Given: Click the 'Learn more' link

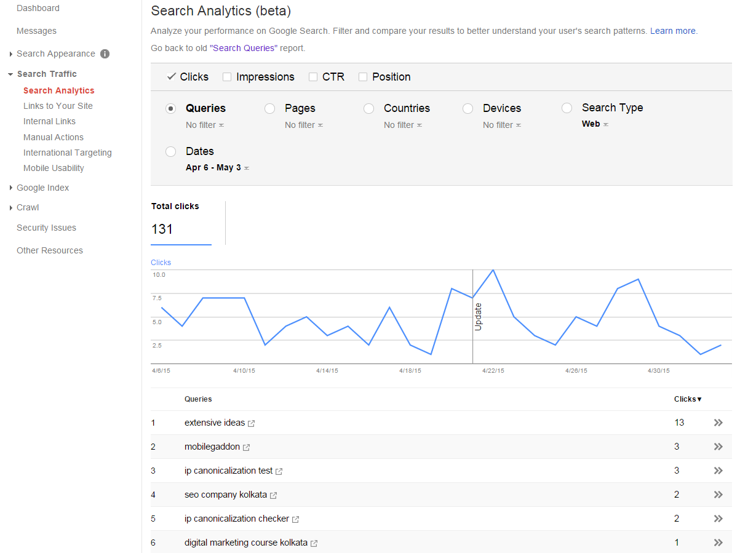Looking at the screenshot, I should [x=673, y=31].
